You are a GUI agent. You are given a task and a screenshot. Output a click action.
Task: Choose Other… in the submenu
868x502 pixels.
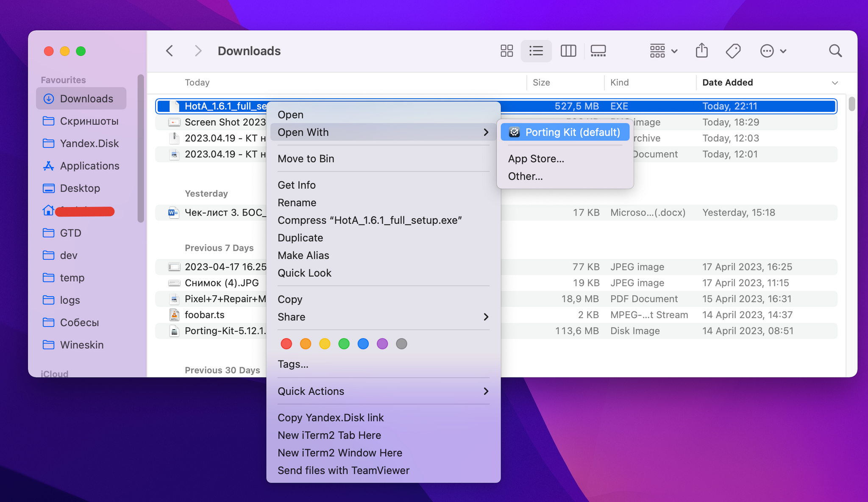565,176
